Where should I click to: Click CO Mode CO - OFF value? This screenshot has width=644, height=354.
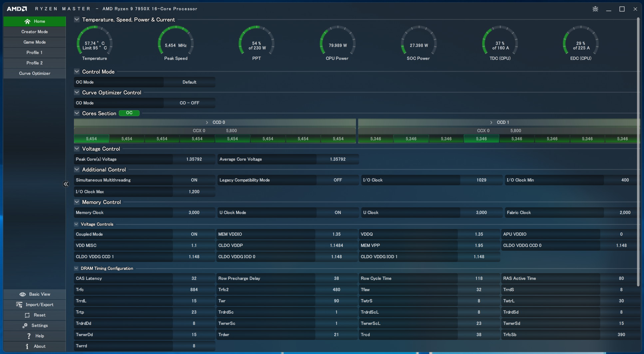coord(189,103)
